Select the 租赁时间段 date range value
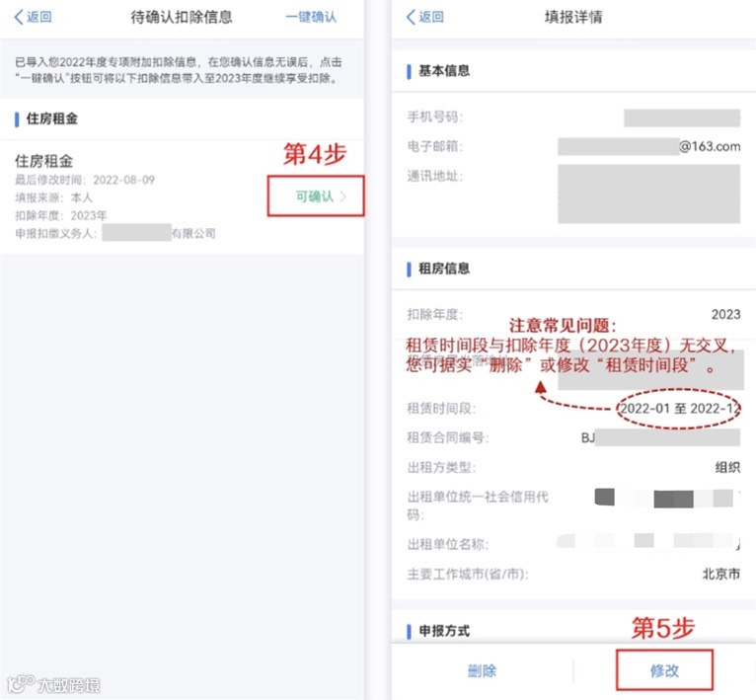 [x=680, y=409]
